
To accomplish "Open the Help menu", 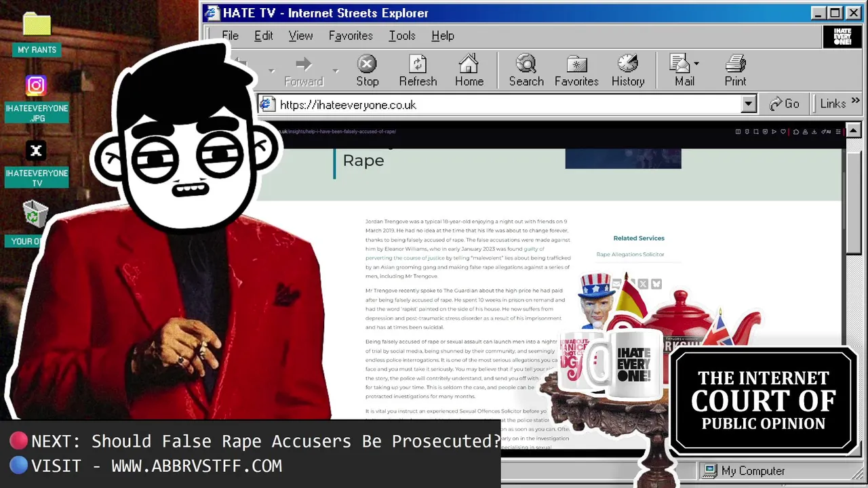I will point(443,36).
